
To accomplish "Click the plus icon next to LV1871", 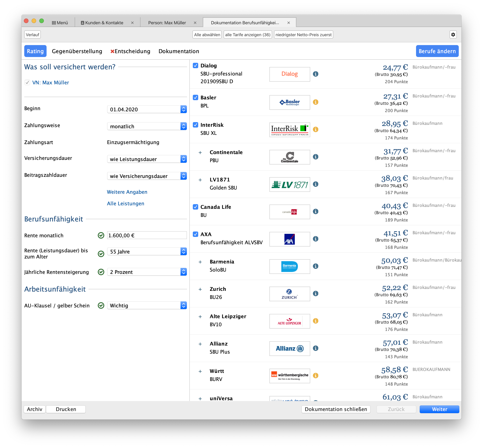I will pyautogui.click(x=200, y=180).
